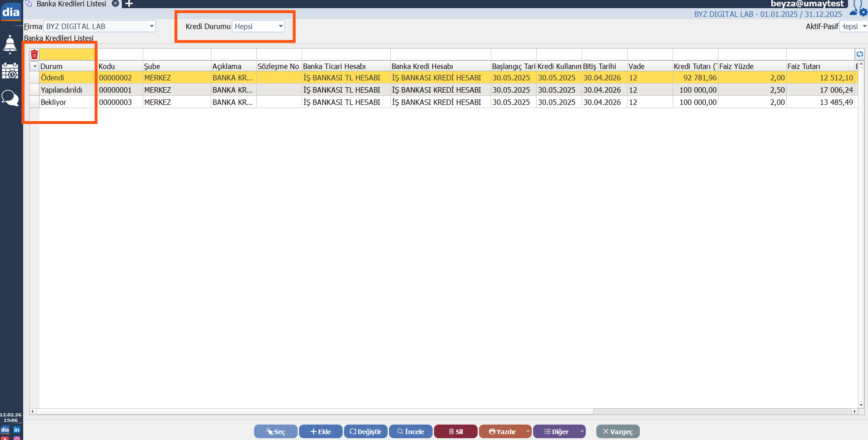
Task: Select row marker for Bekliyor record
Action: click(35, 102)
